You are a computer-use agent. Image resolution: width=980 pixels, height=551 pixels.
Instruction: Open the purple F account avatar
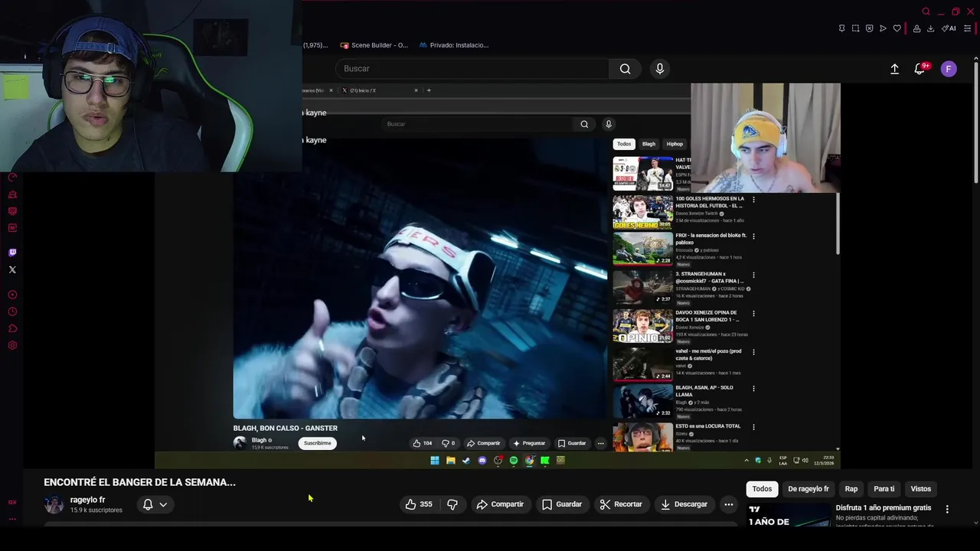click(x=949, y=69)
